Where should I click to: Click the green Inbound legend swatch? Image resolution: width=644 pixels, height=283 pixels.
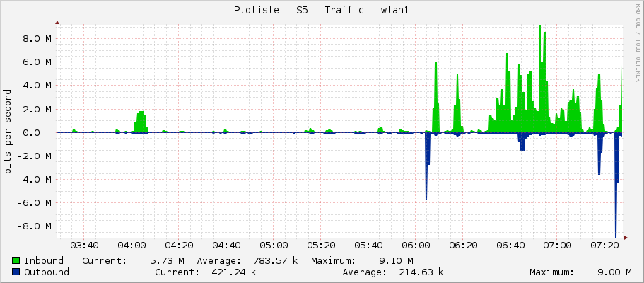tap(16, 260)
